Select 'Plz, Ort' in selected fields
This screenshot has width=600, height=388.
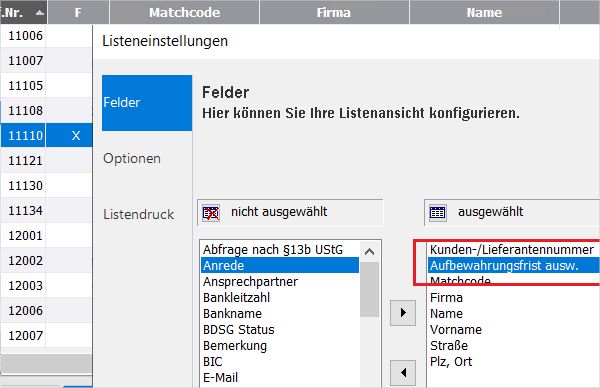pos(514,362)
